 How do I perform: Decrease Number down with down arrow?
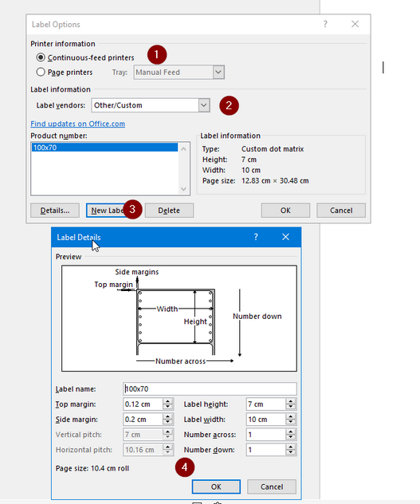291,453
